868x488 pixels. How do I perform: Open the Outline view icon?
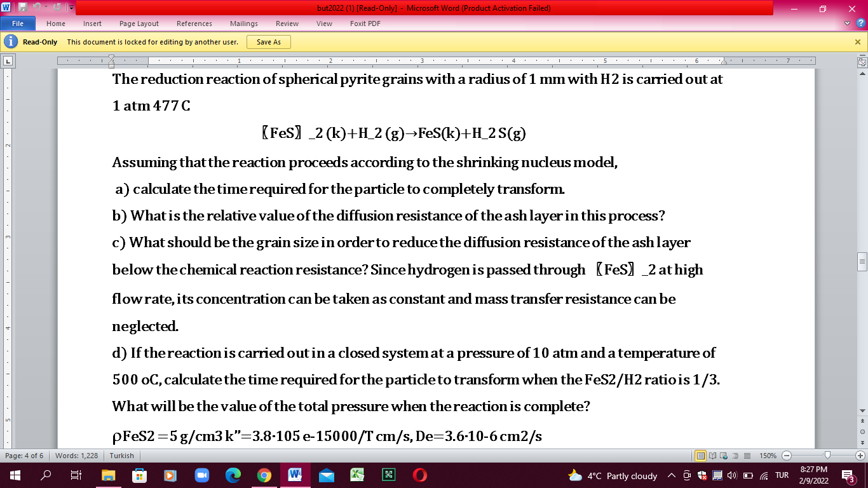[x=736, y=456]
